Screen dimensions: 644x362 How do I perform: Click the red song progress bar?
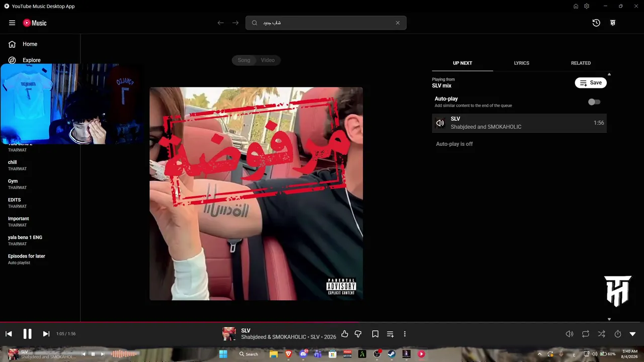pos(180,322)
